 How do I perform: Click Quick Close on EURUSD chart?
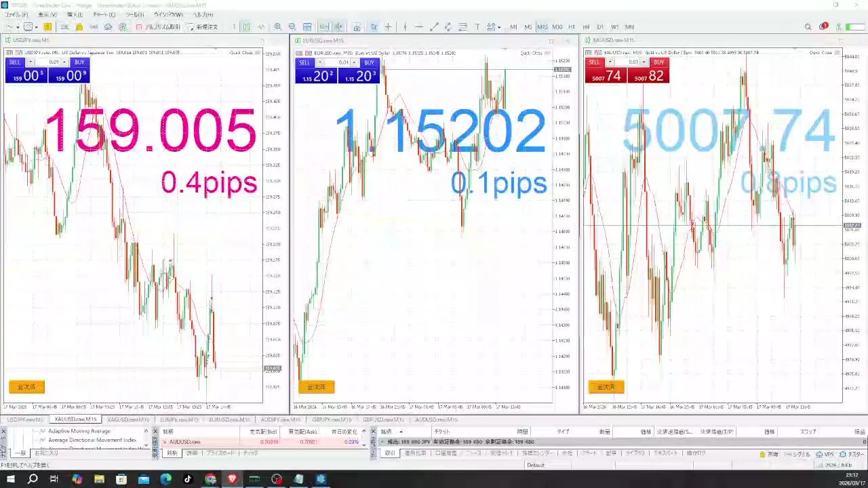click(531, 53)
